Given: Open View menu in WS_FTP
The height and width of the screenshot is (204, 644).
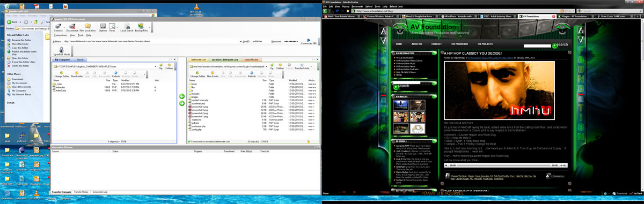Looking at the screenshot, I should pos(72,35).
